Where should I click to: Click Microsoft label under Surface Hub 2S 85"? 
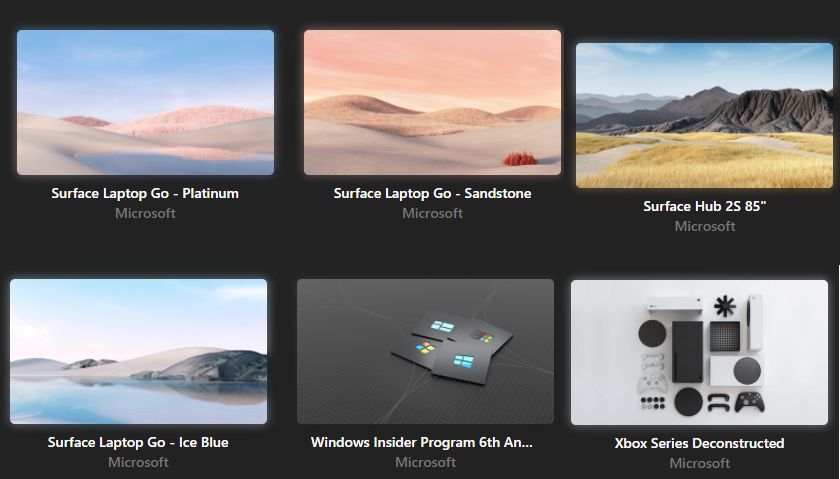[x=704, y=227]
